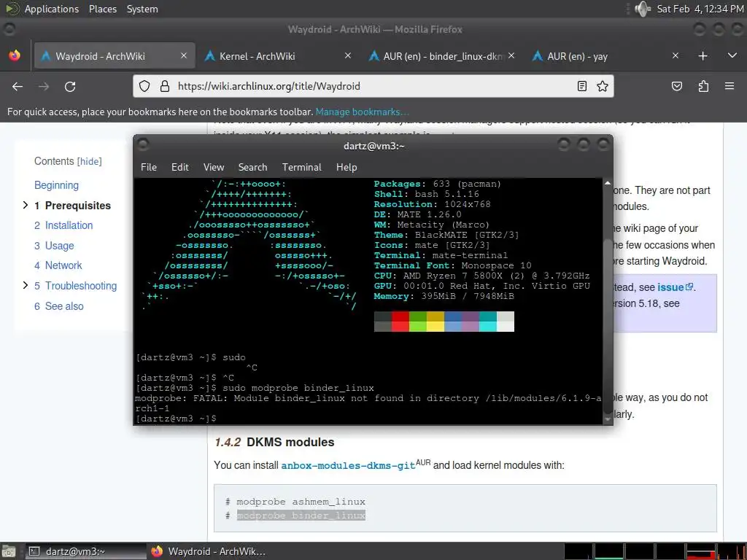Click the MATE logo beside Applications
747x560 pixels.
(x=12, y=9)
